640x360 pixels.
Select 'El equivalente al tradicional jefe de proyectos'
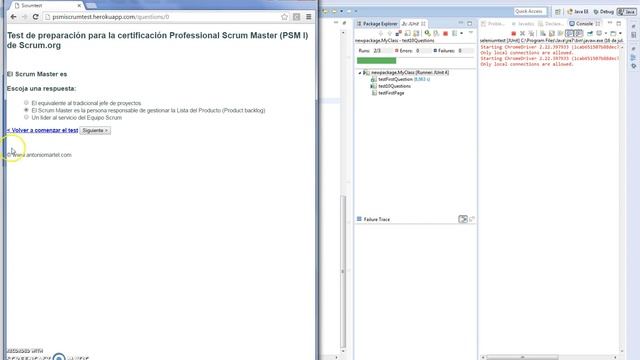point(26,103)
